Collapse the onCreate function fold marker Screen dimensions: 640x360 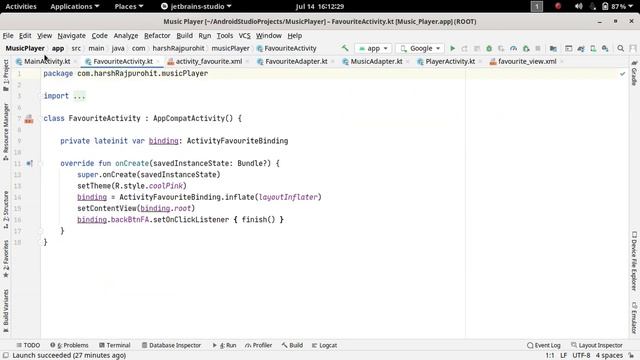[41, 163]
